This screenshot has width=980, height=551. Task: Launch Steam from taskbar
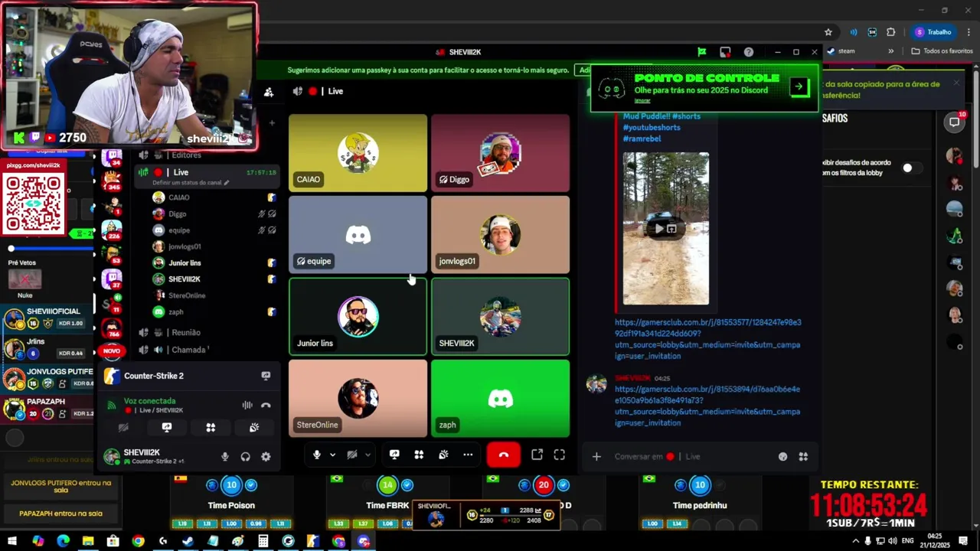(x=188, y=541)
